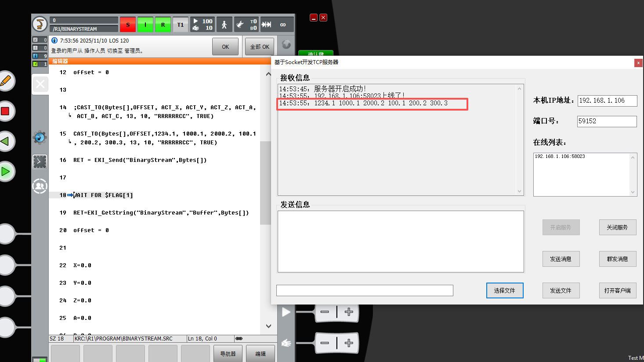Open the tool and base T0 B0 selector

point(246,25)
